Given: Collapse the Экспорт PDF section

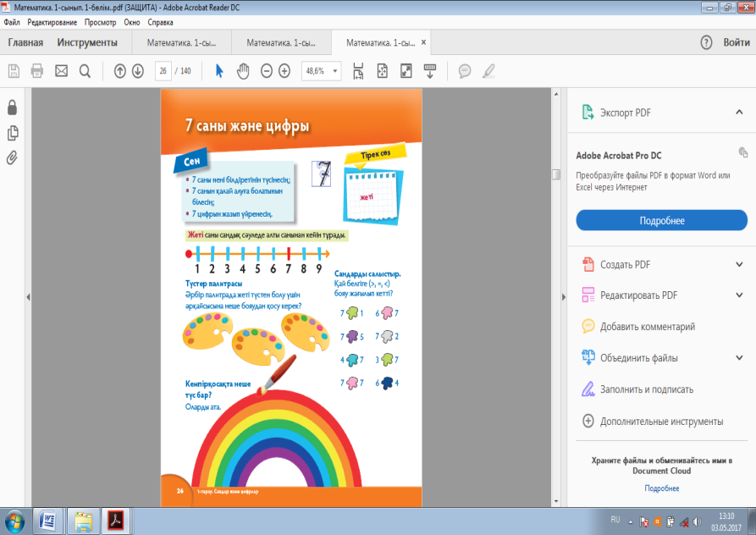Looking at the screenshot, I should pyautogui.click(x=739, y=113).
